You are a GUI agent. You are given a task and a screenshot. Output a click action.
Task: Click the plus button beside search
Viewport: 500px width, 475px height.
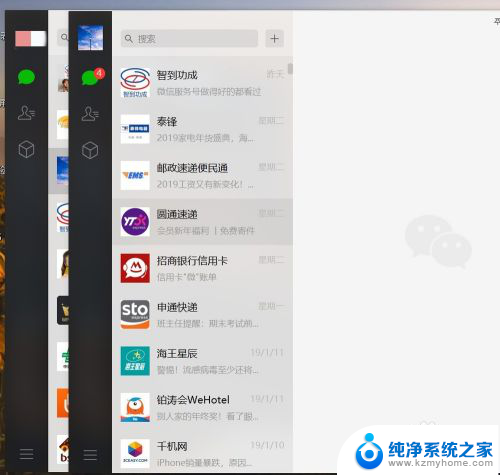click(x=274, y=39)
